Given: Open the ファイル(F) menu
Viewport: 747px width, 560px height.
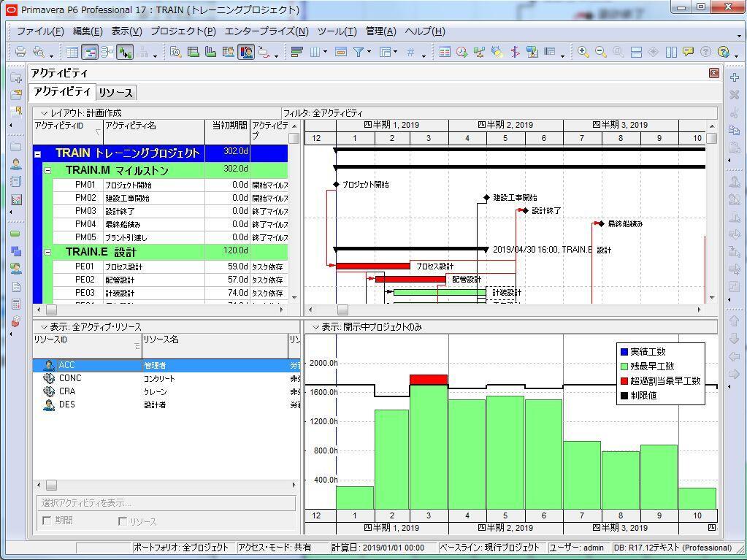Looking at the screenshot, I should pyautogui.click(x=40, y=31).
